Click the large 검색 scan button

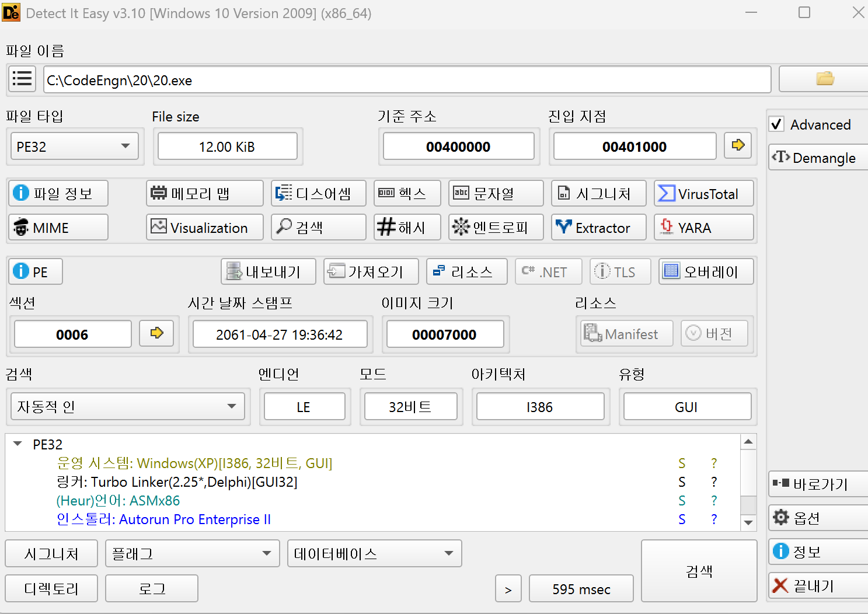tap(699, 571)
